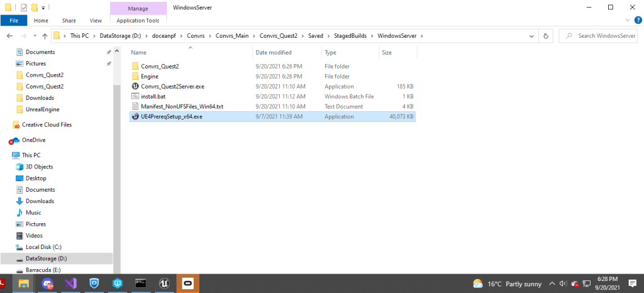This screenshot has width=644, height=293.
Task: Switch to the View ribbon tab
Action: (96, 20)
